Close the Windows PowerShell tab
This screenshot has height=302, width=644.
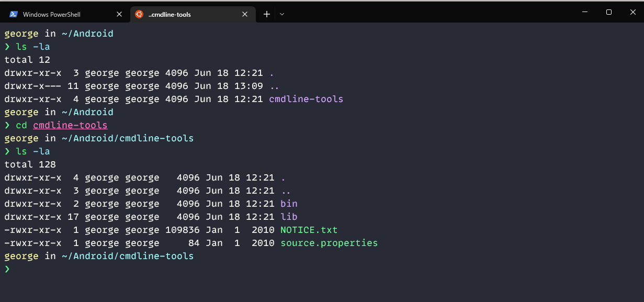click(x=119, y=15)
